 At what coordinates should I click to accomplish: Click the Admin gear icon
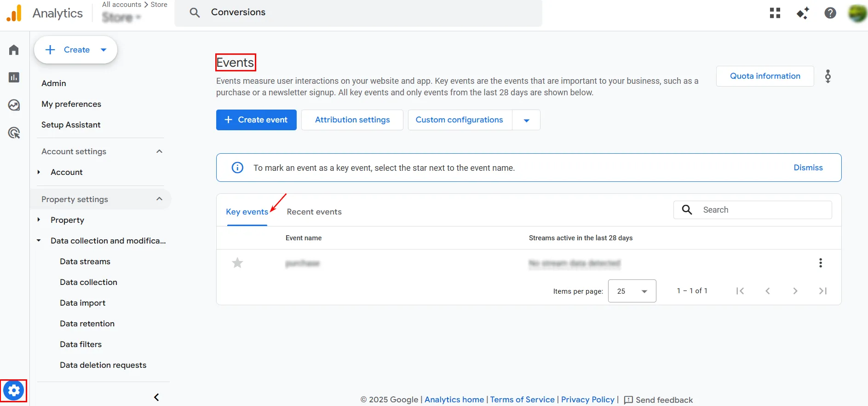(14, 391)
